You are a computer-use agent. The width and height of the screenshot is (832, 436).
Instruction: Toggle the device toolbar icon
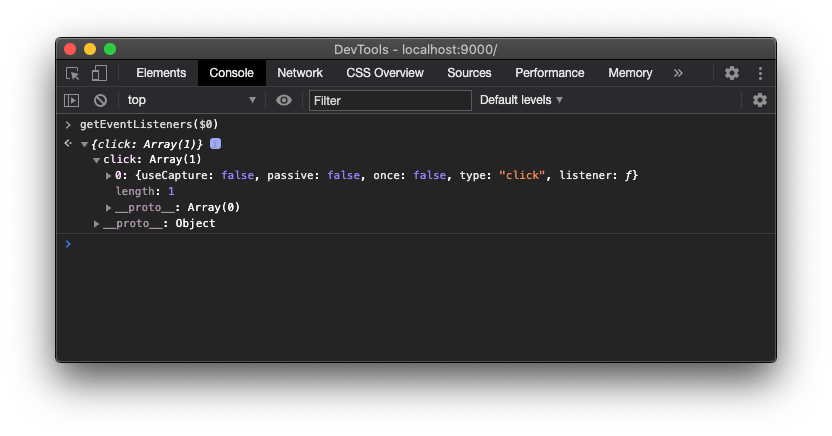(99, 73)
